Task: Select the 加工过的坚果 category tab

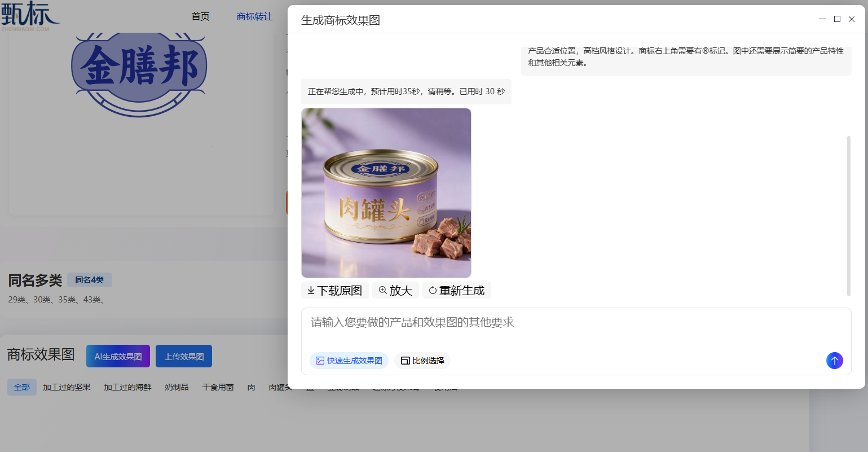Action: click(x=67, y=387)
